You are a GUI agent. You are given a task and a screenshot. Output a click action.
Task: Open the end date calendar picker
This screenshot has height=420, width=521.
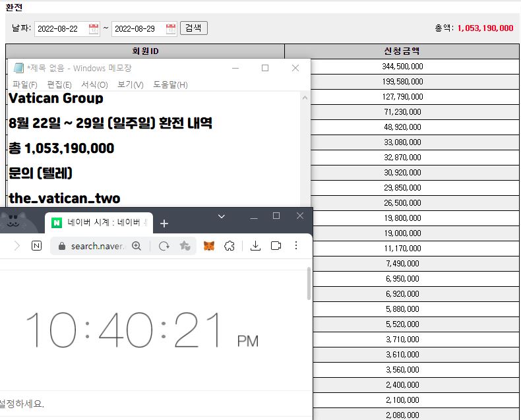[171, 28]
